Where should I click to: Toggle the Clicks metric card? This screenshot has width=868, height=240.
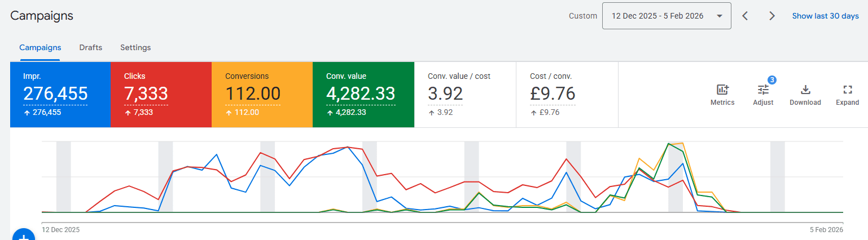(160, 95)
